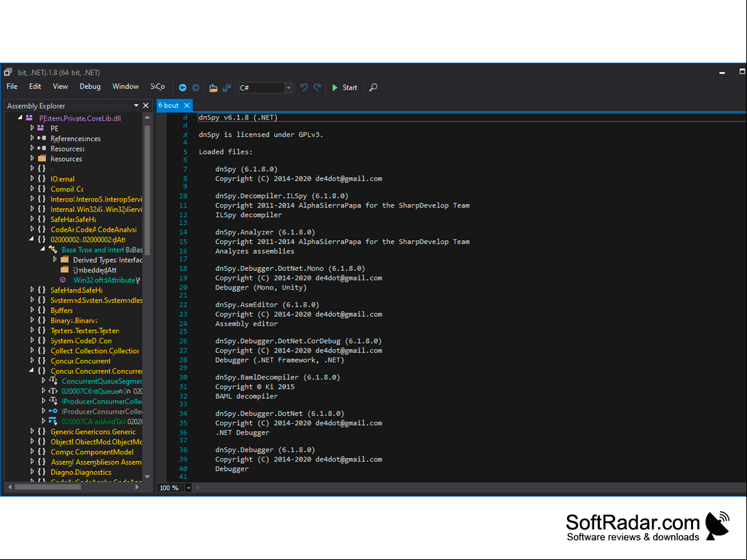
Task: Click the braces icon beside Diagno.Diagnostics
Action: click(x=42, y=472)
